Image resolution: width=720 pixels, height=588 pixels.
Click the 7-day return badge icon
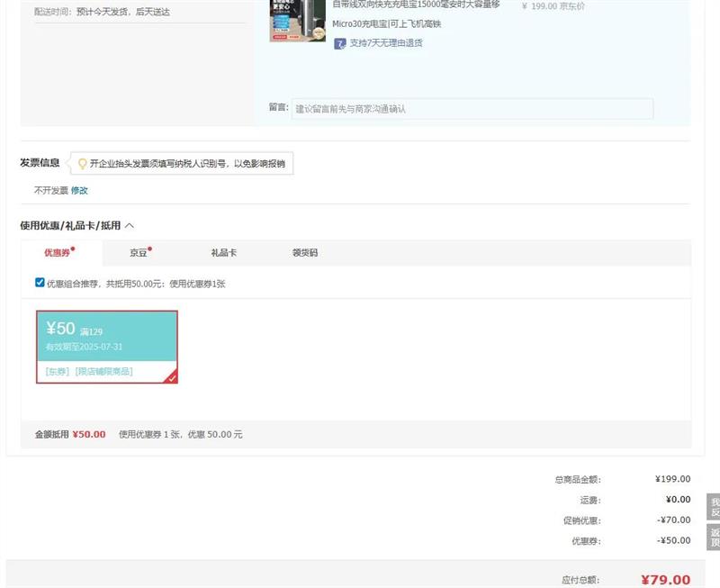pyautogui.click(x=339, y=43)
